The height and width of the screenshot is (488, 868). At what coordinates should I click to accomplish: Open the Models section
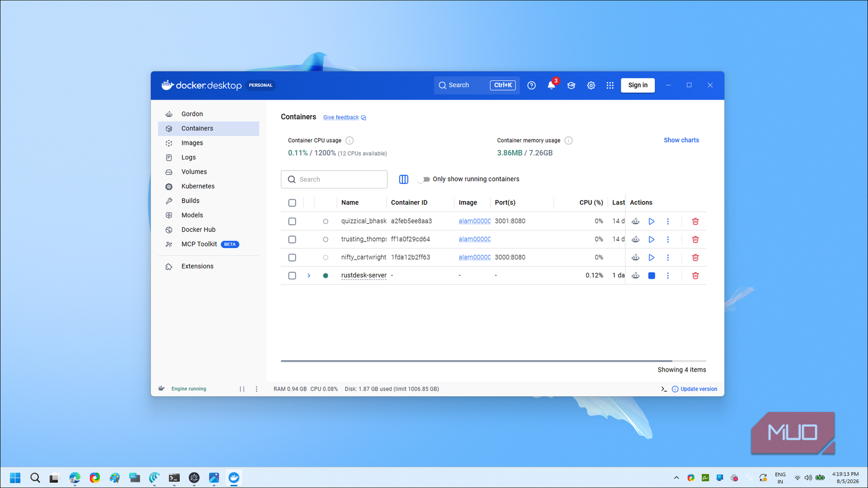pyautogui.click(x=208, y=215)
